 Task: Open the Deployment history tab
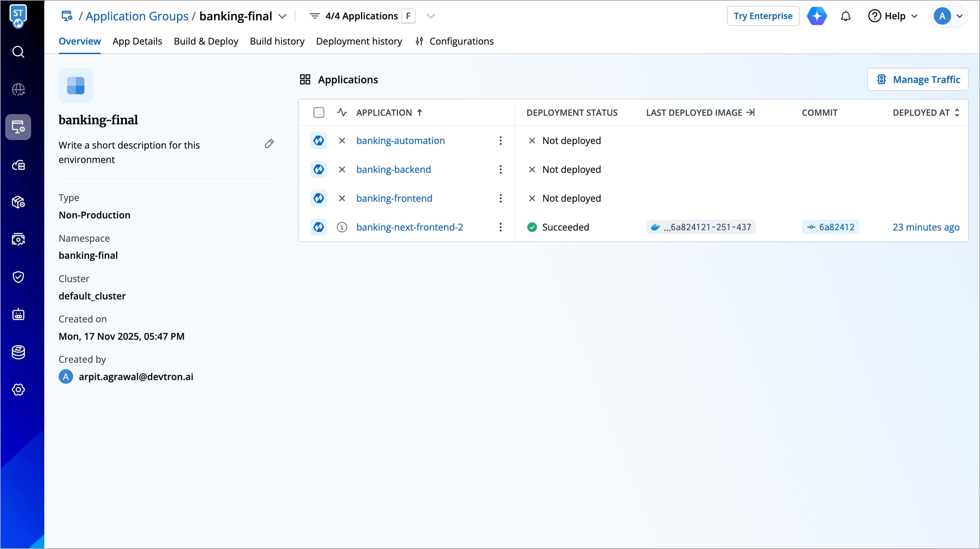[359, 41]
